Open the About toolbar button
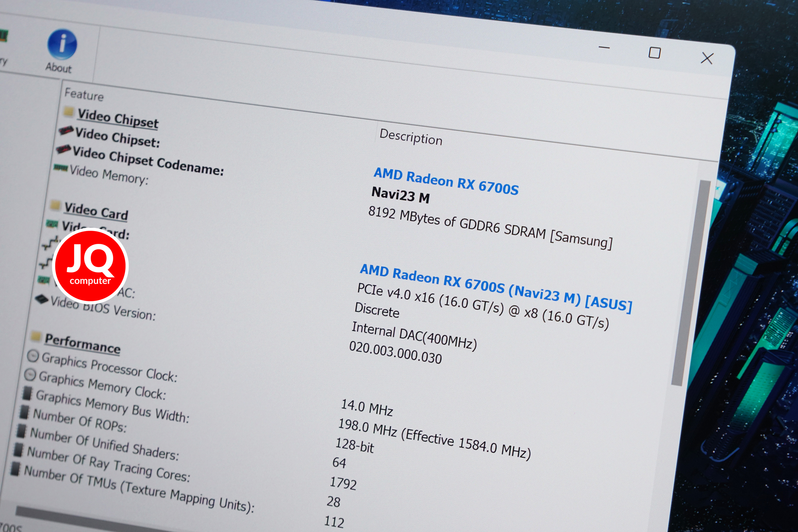The image size is (798, 532). [61, 51]
